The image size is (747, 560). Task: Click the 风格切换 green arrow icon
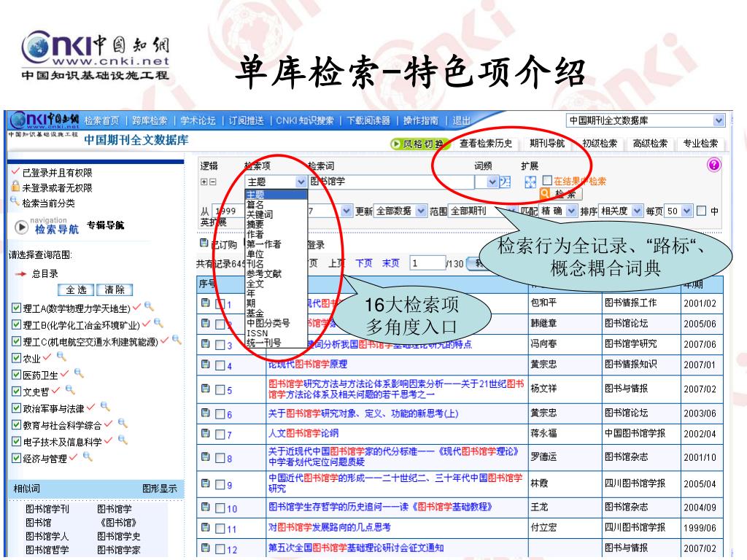[396, 144]
